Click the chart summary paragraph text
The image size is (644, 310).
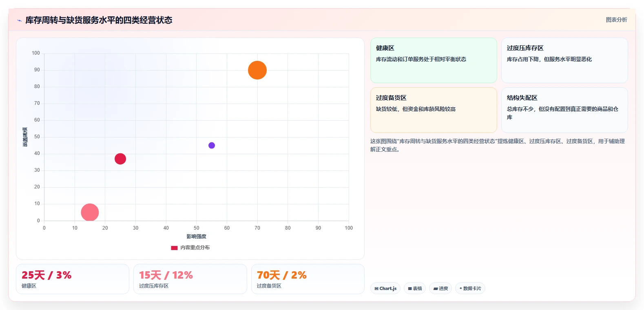(498, 145)
